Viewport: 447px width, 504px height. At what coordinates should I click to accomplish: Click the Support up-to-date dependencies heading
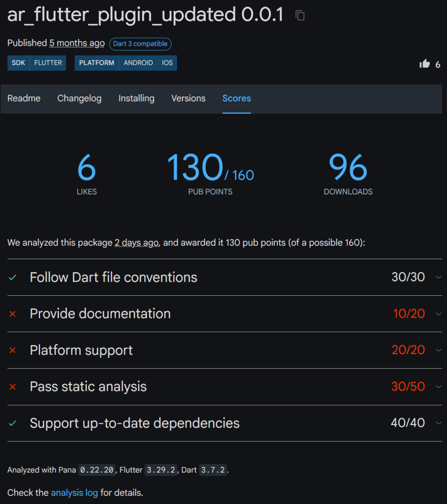point(135,423)
